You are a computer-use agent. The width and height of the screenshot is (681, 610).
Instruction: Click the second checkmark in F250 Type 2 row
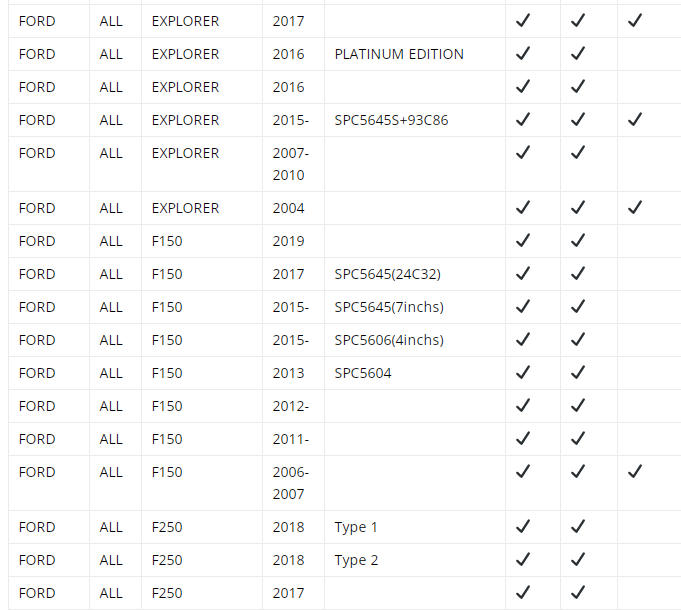[x=578, y=559]
